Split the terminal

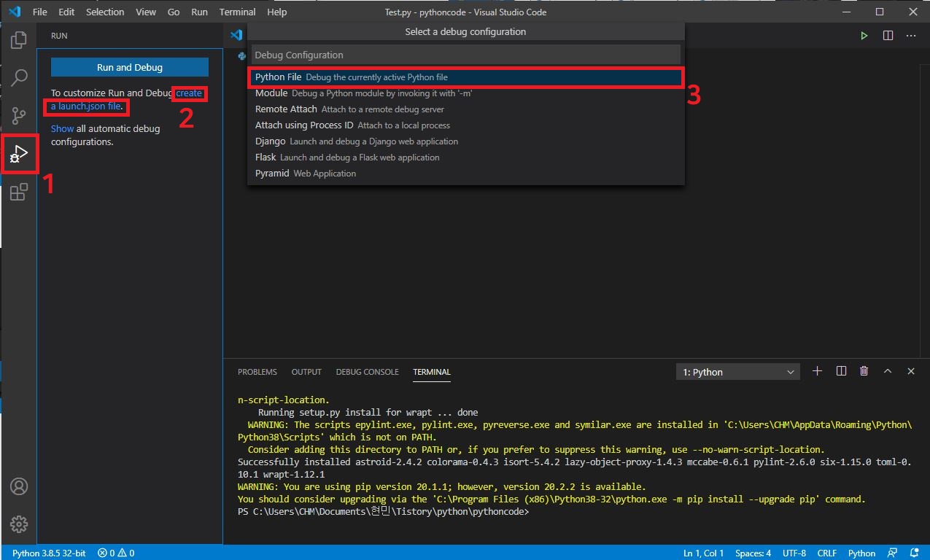click(x=841, y=371)
